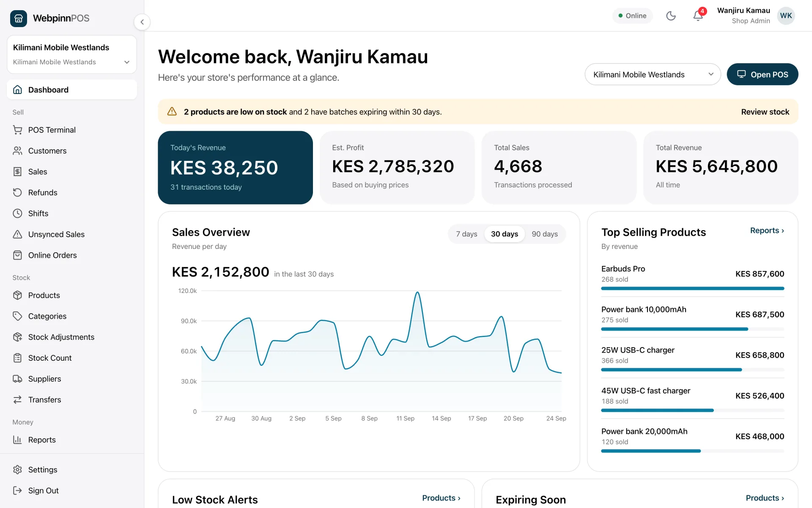Expand the sidebar Kilimani Mobile Westlands shop selector
Screen dimensions: 812x508
click(71, 55)
